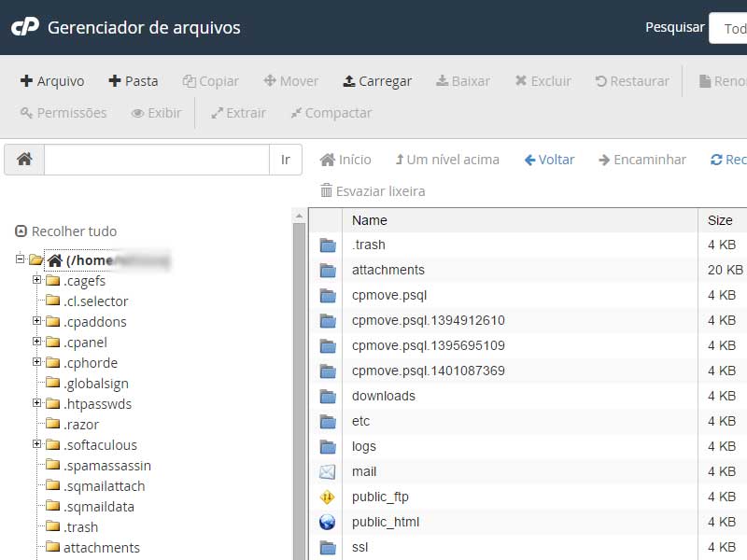Expand the .cpanel tree folder
Viewport: 747px width, 560px height.
36,341
